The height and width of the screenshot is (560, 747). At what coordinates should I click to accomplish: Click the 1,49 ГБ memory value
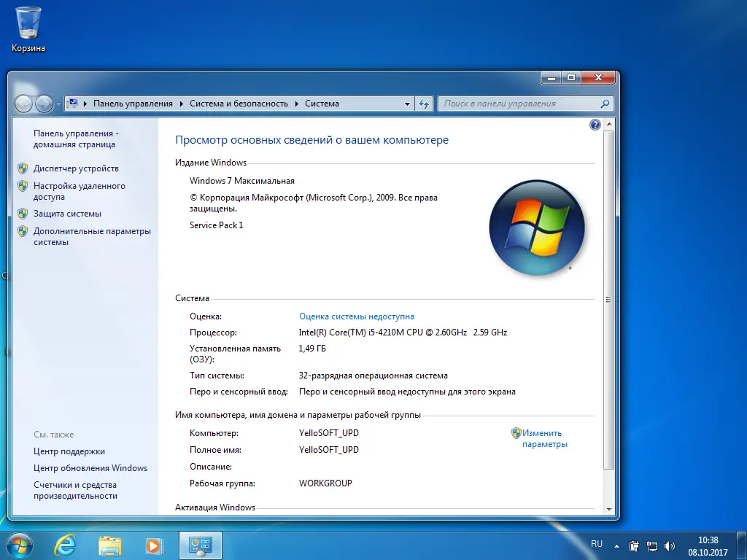[x=312, y=349]
